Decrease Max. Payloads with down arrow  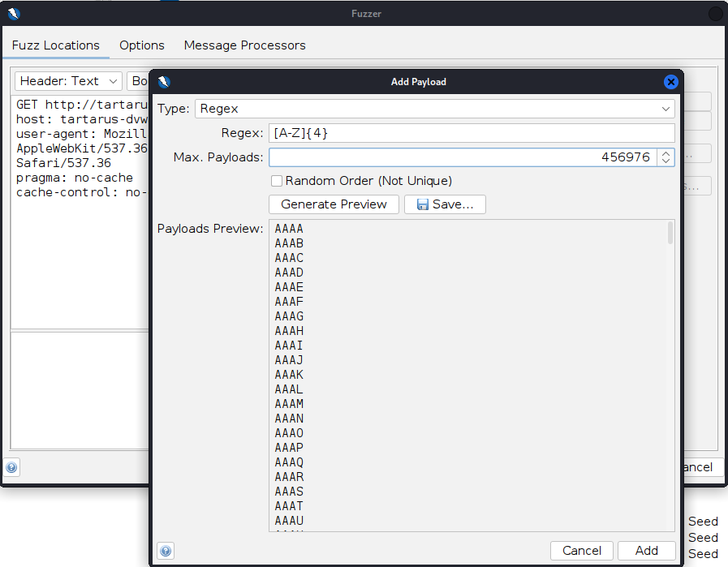pos(666,161)
